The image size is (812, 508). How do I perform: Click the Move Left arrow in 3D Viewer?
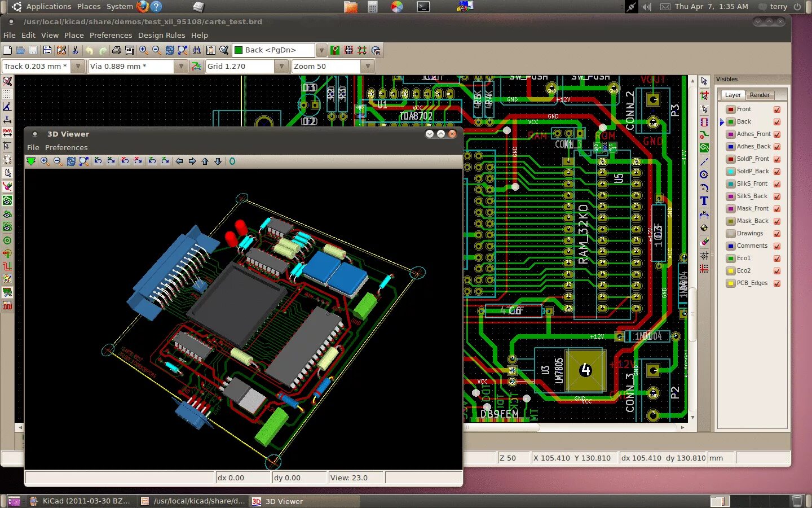point(179,161)
